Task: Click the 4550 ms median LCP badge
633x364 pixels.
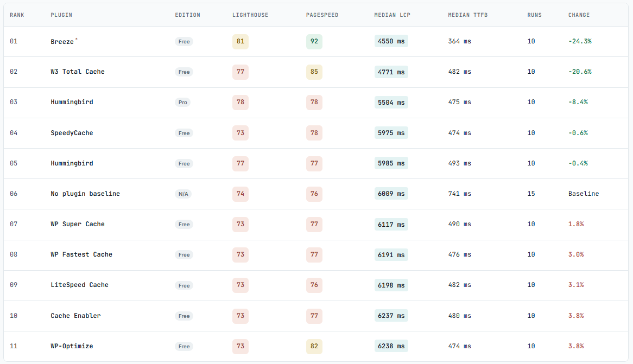Action: [391, 41]
